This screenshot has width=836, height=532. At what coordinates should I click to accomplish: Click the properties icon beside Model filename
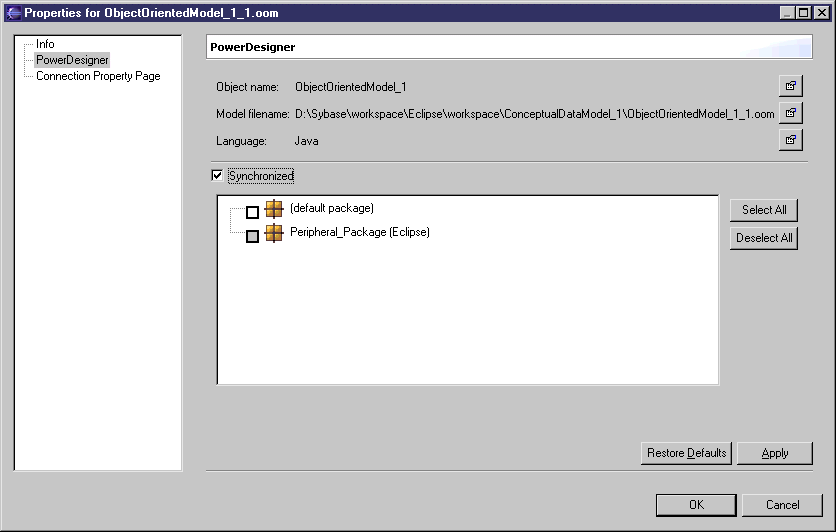tap(790, 113)
